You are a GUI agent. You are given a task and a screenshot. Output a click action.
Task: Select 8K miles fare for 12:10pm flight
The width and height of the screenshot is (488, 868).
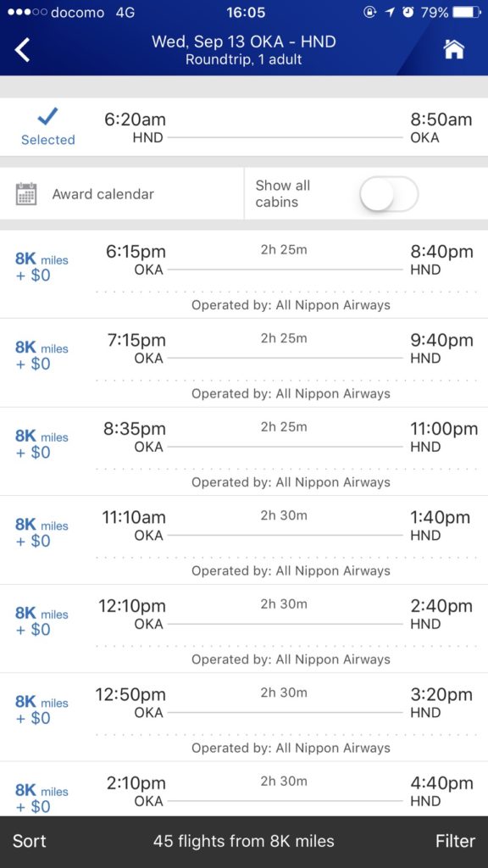click(42, 620)
